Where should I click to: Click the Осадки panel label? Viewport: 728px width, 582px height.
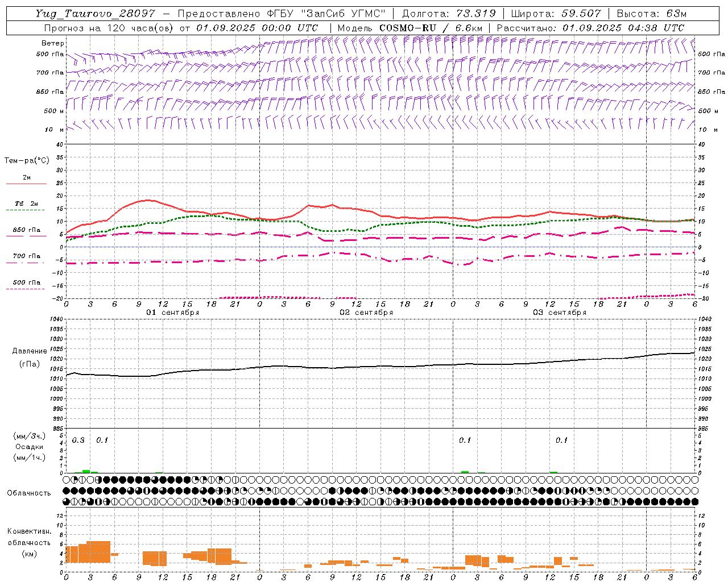pyautogui.click(x=30, y=447)
